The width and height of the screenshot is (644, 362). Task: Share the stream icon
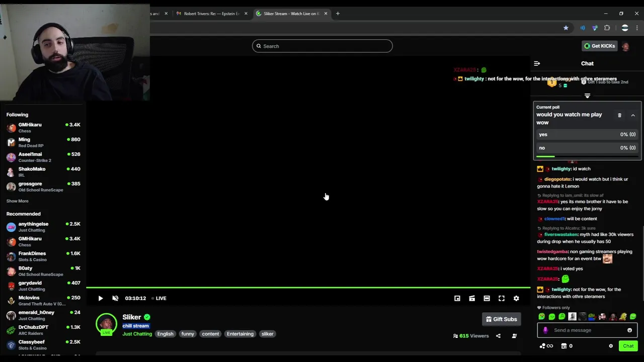click(x=498, y=336)
